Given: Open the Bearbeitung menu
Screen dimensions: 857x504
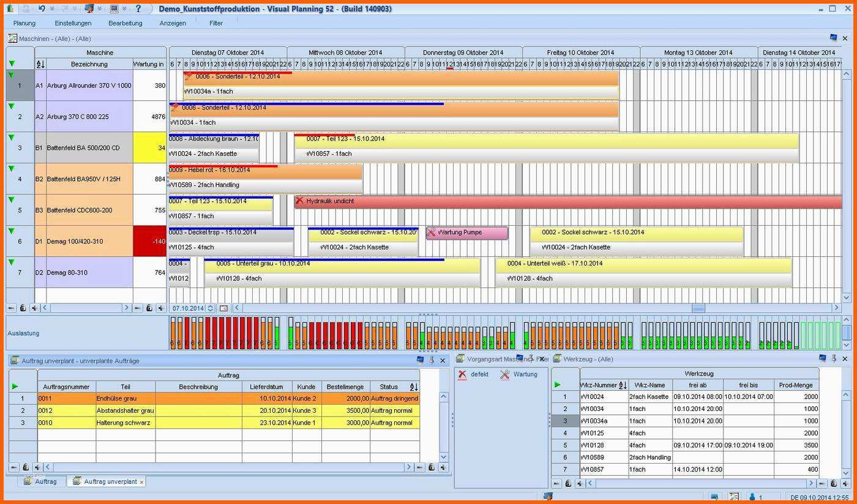Looking at the screenshot, I should point(125,23).
